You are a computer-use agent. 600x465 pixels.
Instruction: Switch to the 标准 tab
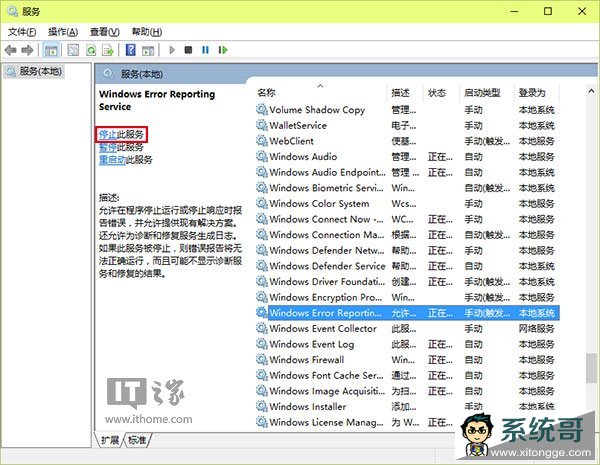click(137, 440)
